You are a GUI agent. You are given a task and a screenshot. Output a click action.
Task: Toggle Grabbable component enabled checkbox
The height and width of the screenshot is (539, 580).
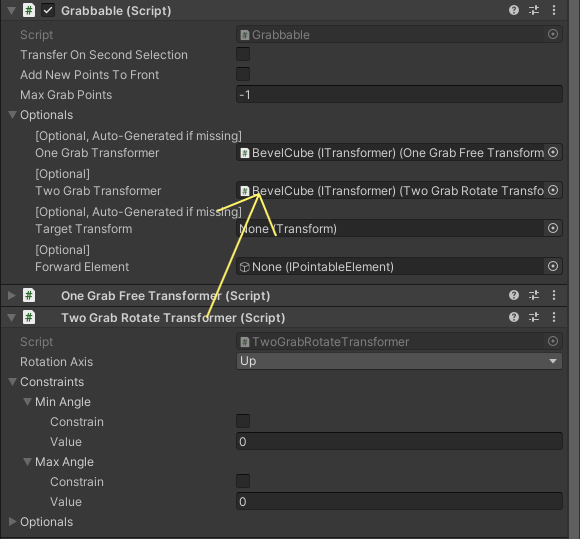[x=48, y=10]
